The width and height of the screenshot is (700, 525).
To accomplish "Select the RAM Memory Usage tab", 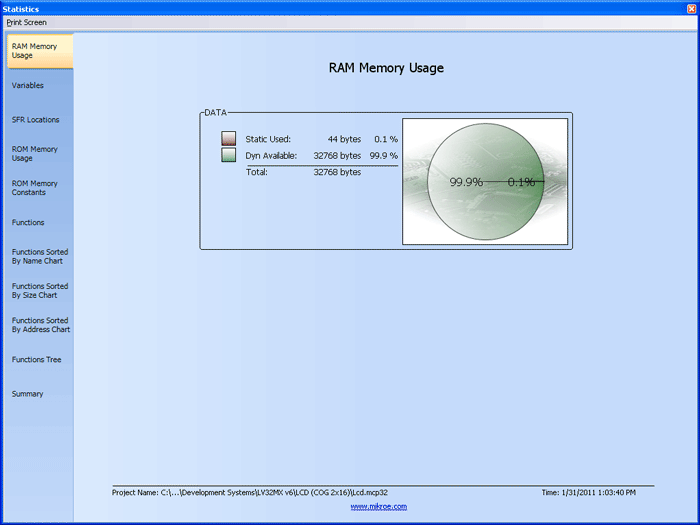I will tap(40, 51).
